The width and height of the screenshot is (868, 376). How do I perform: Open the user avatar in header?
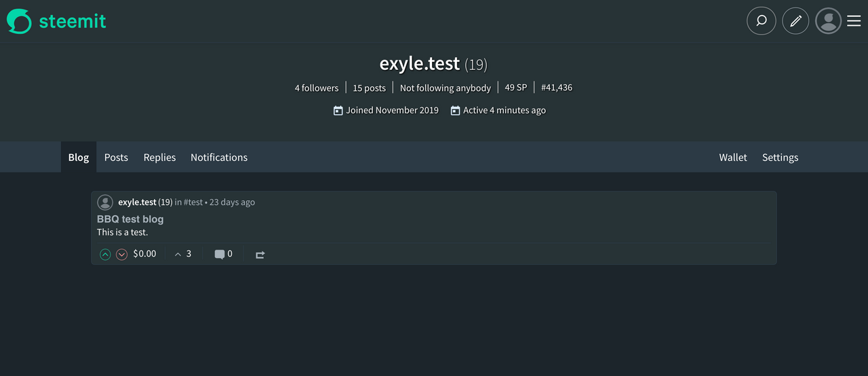828,21
